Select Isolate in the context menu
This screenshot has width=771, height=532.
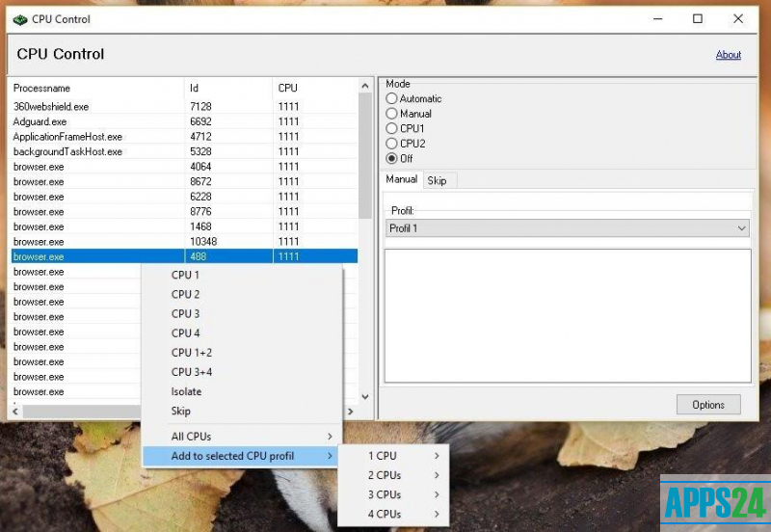[x=186, y=391]
